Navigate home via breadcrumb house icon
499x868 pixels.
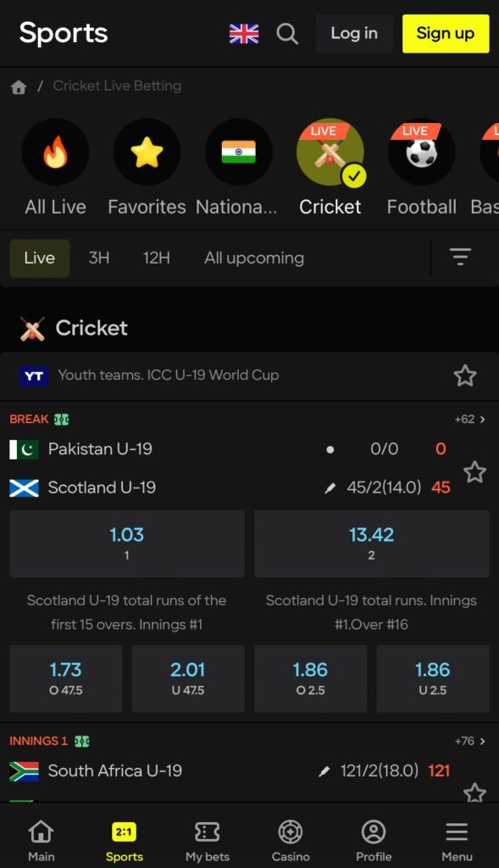(18, 86)
